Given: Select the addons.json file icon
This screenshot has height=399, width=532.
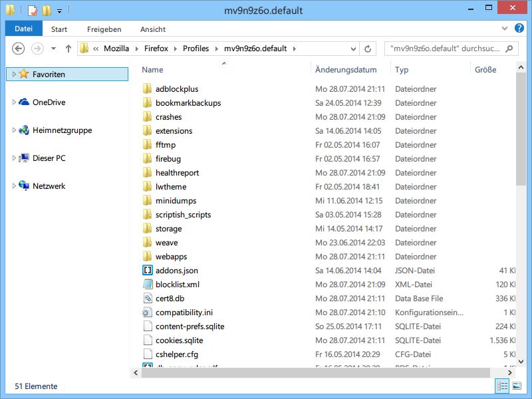Looking at the screenshot, I should click(x=147, y=271).
